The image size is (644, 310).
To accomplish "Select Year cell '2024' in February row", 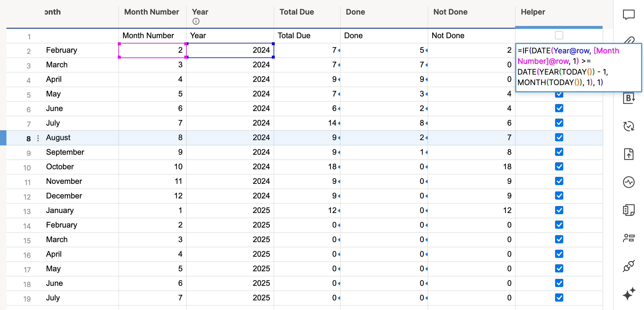I will pyautogui.click(x=230, y=50).
